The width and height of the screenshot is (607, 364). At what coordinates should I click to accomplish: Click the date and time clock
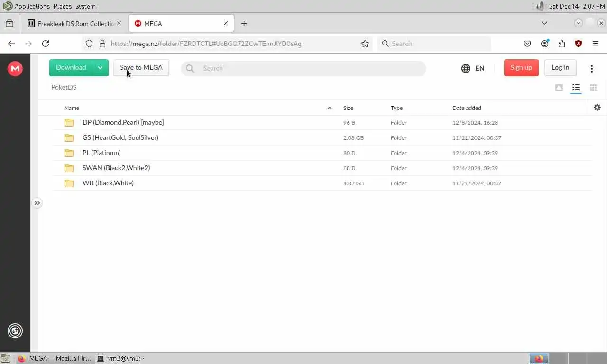click(x=577, y=6)
